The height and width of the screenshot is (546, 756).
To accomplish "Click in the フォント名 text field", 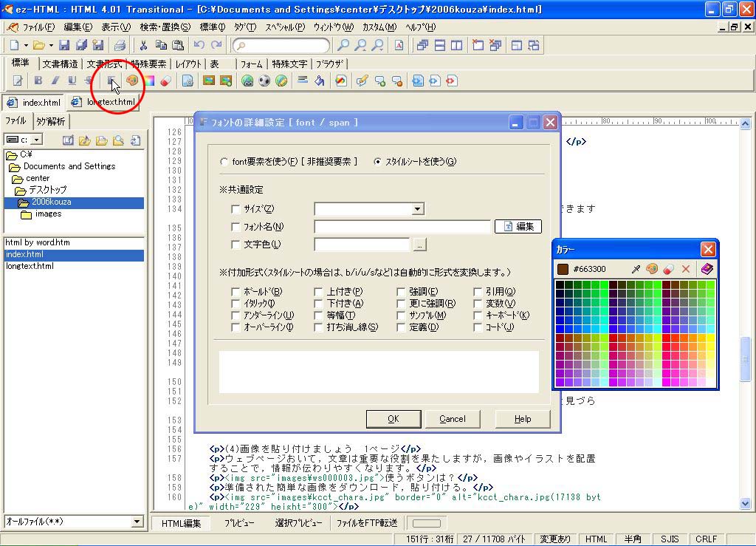I will pos(402,227).
